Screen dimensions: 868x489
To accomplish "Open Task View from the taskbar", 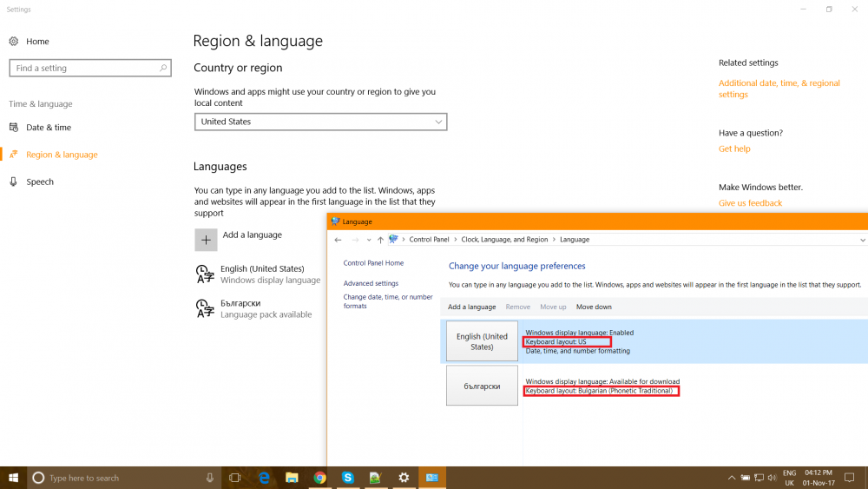I will pyautogui.click(x=234, y=478).
